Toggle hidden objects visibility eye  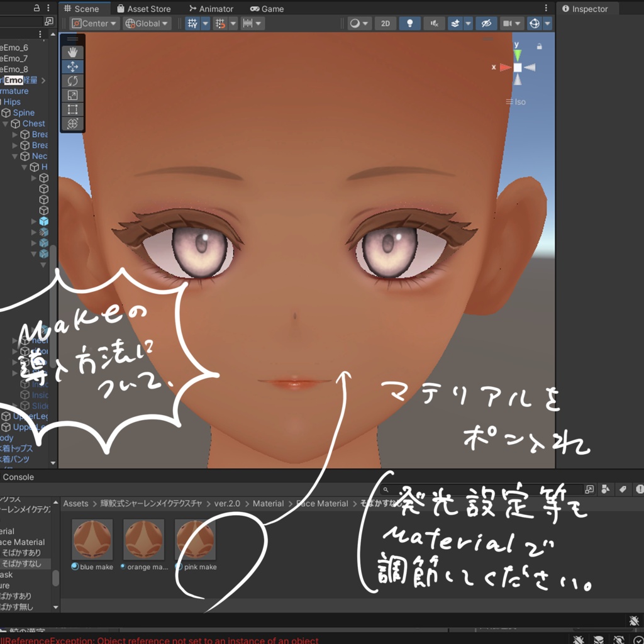(486, 23)
